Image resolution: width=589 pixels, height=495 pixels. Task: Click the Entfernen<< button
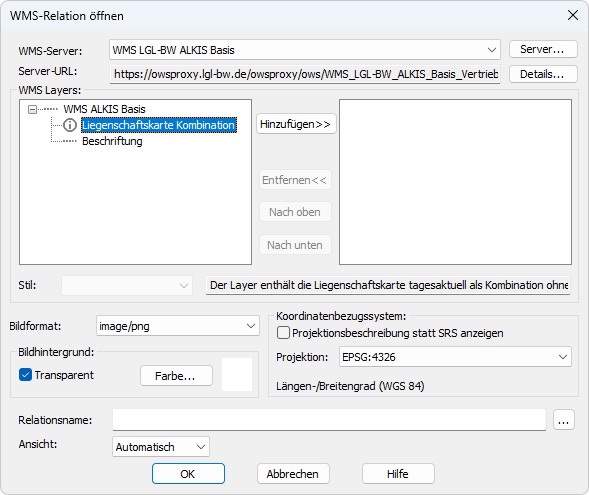click(295, 180)
